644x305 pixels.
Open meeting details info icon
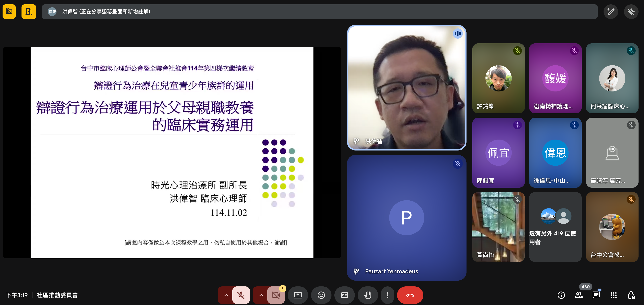(561, 295)
